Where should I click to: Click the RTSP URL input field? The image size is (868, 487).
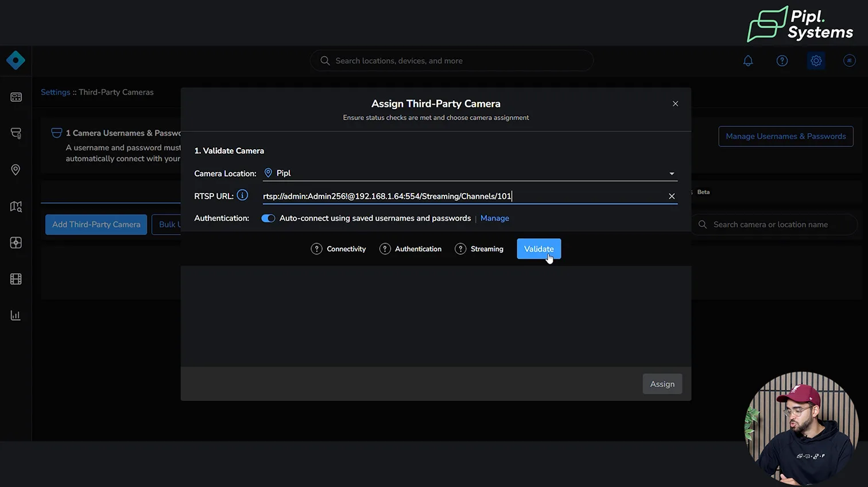(x=459, y=196)
